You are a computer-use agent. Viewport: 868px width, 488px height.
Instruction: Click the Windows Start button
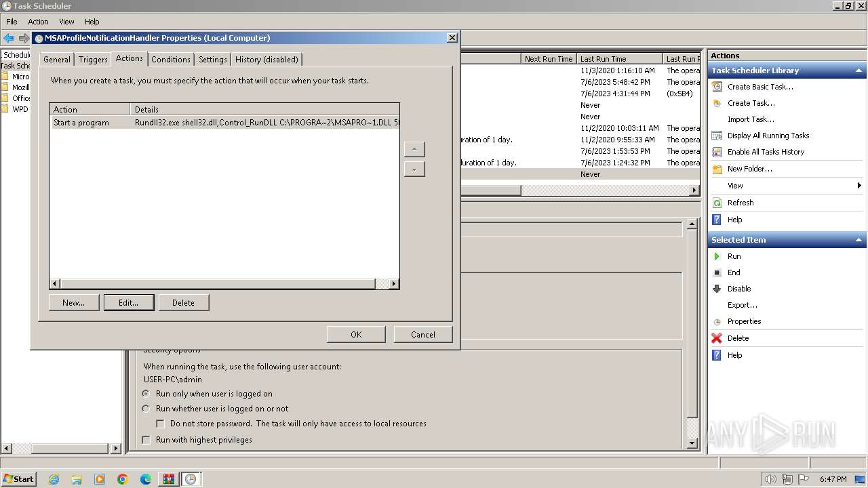click(18, 479)
